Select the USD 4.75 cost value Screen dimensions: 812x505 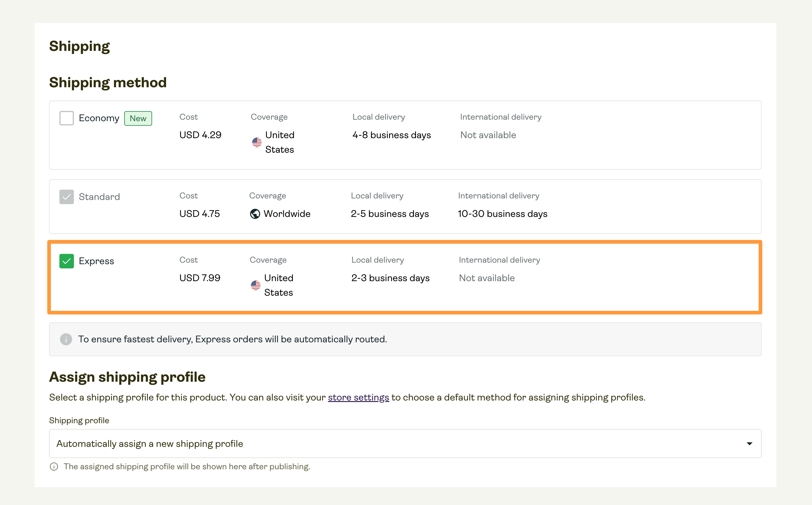[199, 214]
